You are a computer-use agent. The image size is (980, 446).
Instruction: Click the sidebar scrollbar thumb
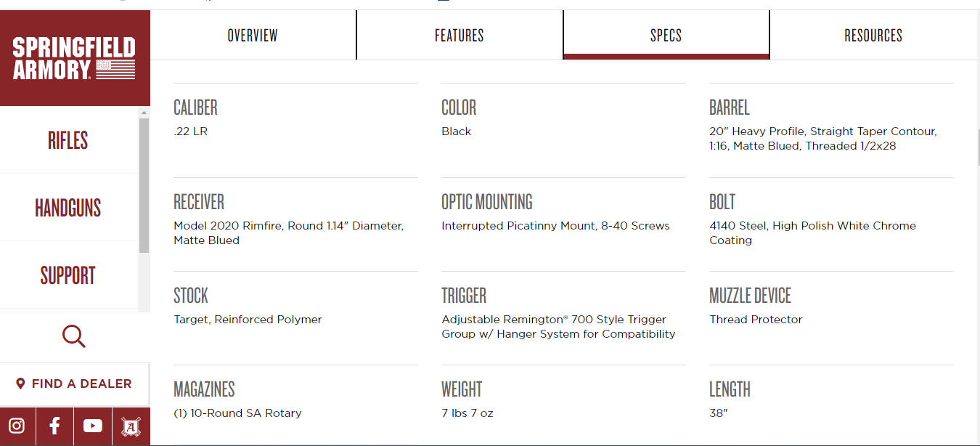tap(144, 185)
